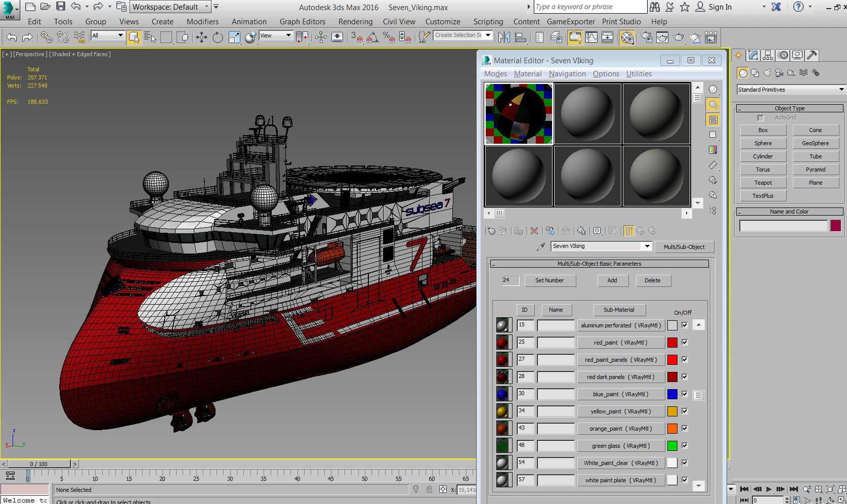Select the multicolor Seven Viking sample slot
847x504 pixels.
click(x=519, y=114)
